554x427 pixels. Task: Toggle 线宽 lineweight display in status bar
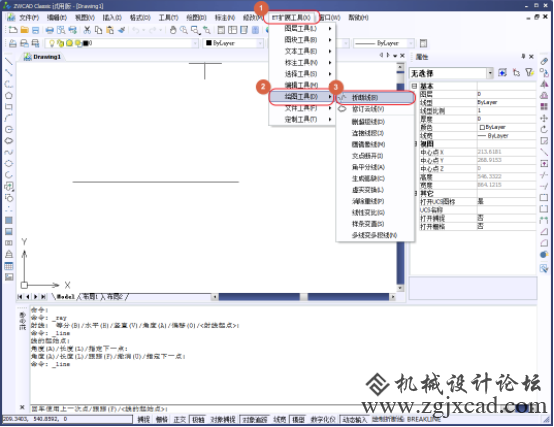click(x=279, y=420)
